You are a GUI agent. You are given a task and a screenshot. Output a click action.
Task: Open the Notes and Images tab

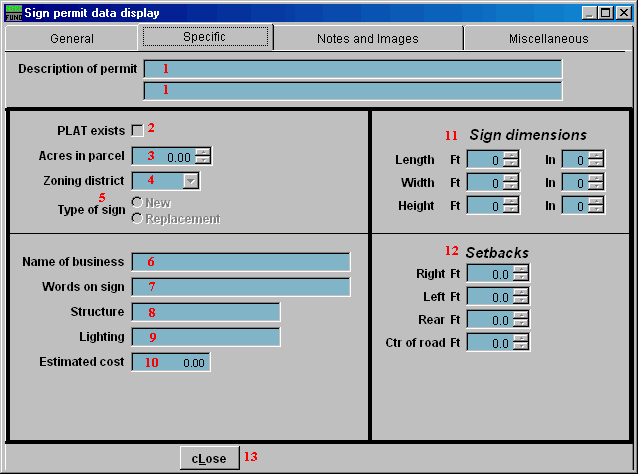(367, 39)
